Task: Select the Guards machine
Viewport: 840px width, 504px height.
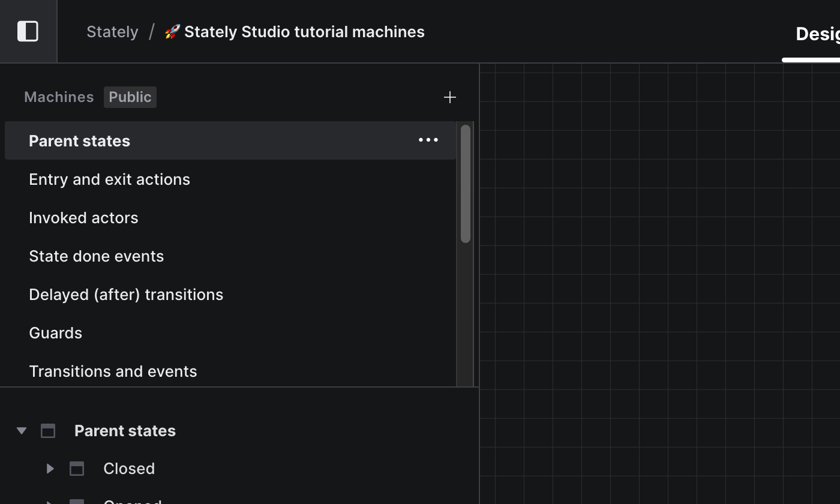Action: [55, 333]
